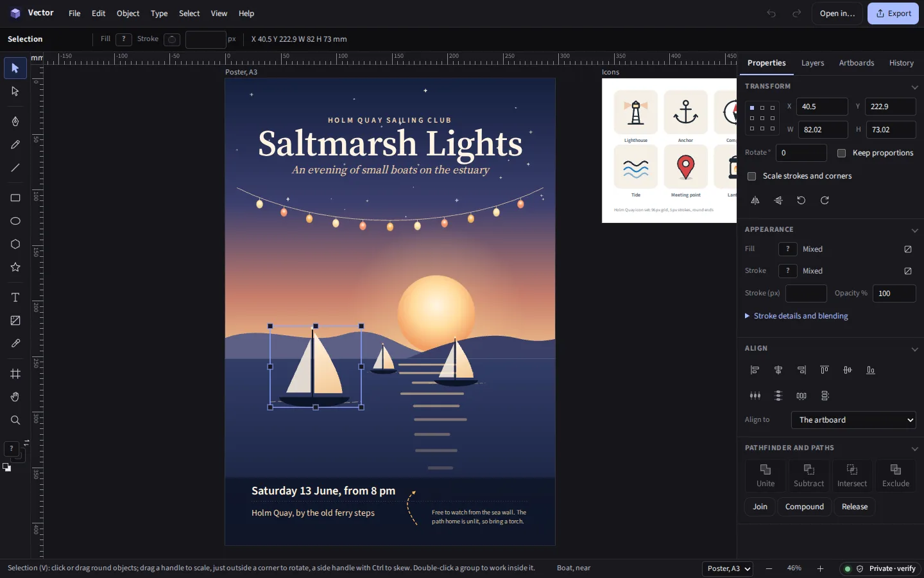Collapse the Align section

pyautogui.click(x=914, y=349)
